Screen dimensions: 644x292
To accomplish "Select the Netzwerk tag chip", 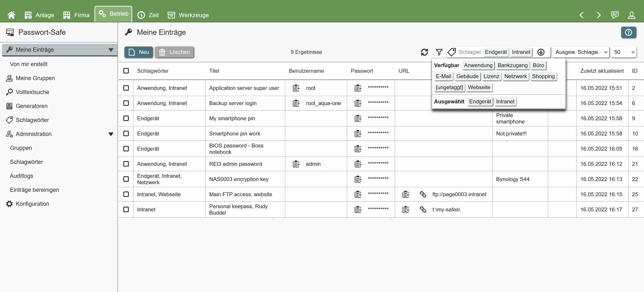I will tap(515, 76).
